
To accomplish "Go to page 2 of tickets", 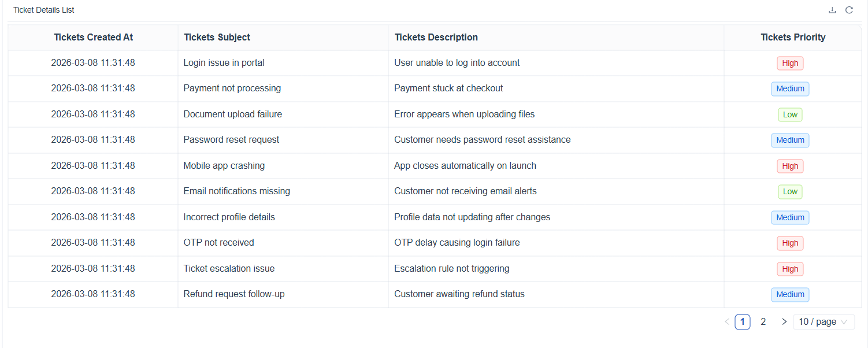I will click(x=763, y=322).
